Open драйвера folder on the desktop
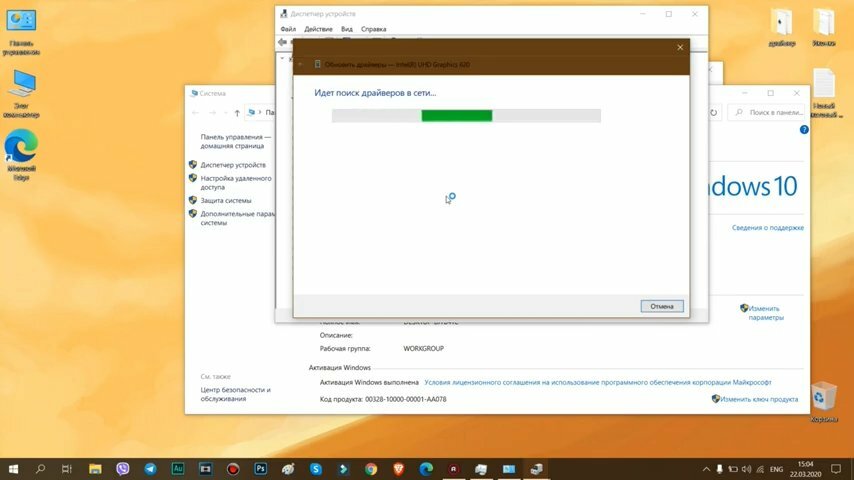Image resolution: width=854 pixels, height=480 pixels. point(782,27)
